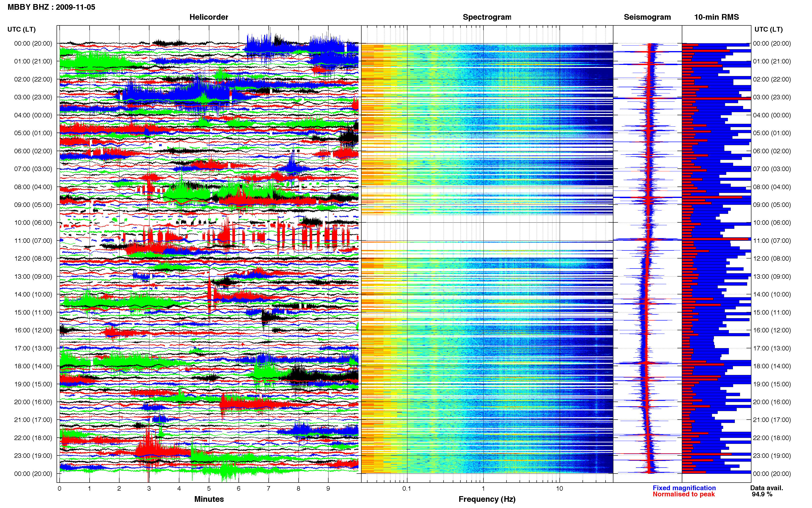Click left time label '21:00 (17:00)'

pyautogui.click(x=33, y=420)
